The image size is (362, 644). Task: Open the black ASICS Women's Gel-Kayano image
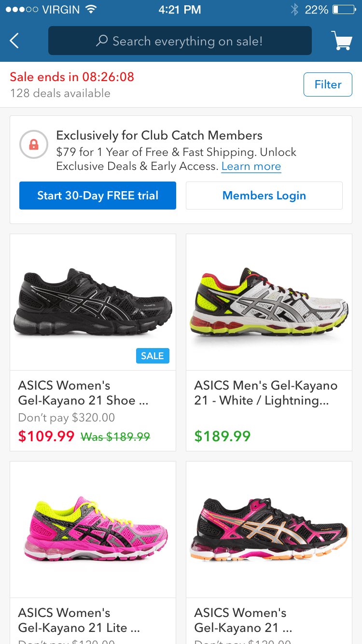pyautogui.click(x=93, y=302)
